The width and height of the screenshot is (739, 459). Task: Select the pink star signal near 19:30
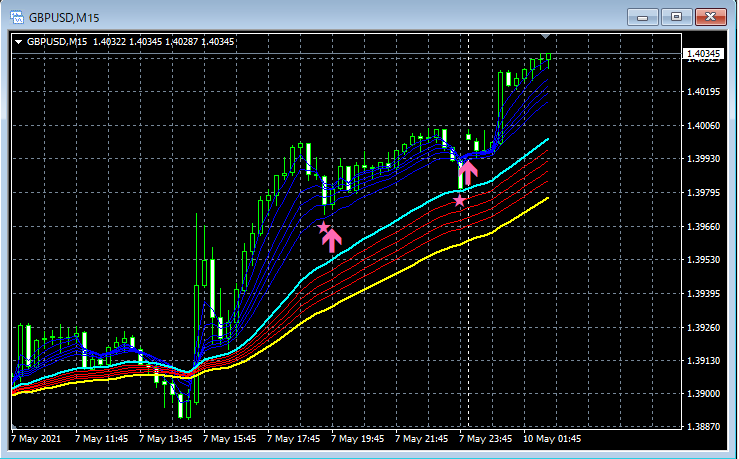coord(323,228)
